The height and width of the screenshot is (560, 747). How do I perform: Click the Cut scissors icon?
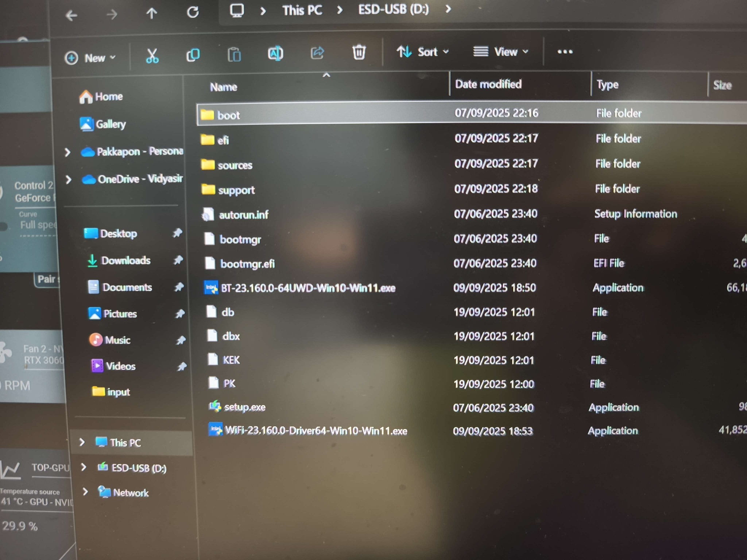tap(152, 56)
